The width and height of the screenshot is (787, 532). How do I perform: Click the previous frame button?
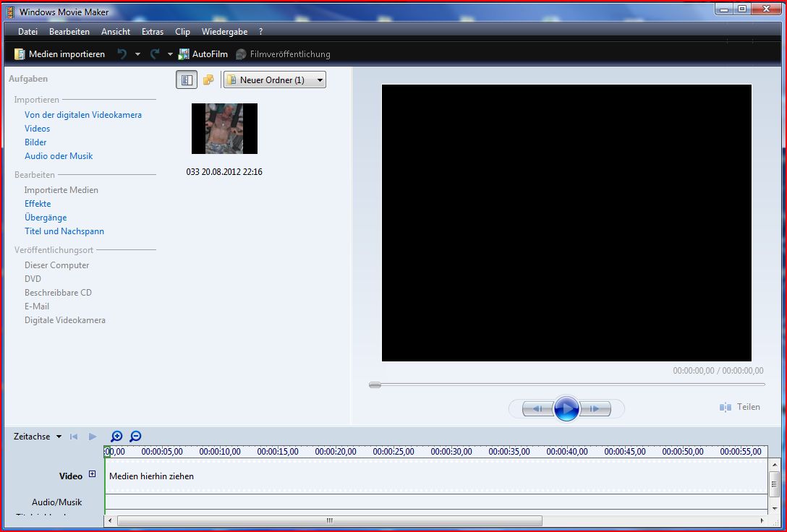tap(537, 408)
